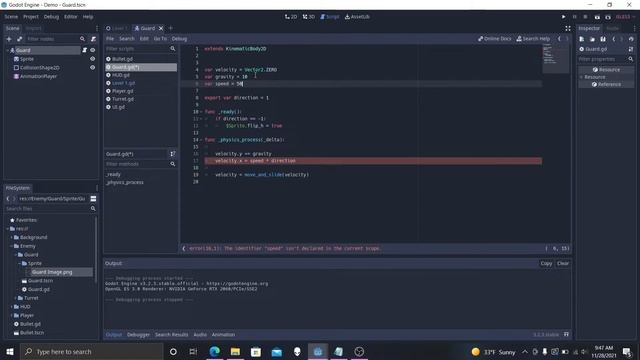Go back in FileSystem path history
This screenshot has width=640, height=360.
tap(8, 199)
